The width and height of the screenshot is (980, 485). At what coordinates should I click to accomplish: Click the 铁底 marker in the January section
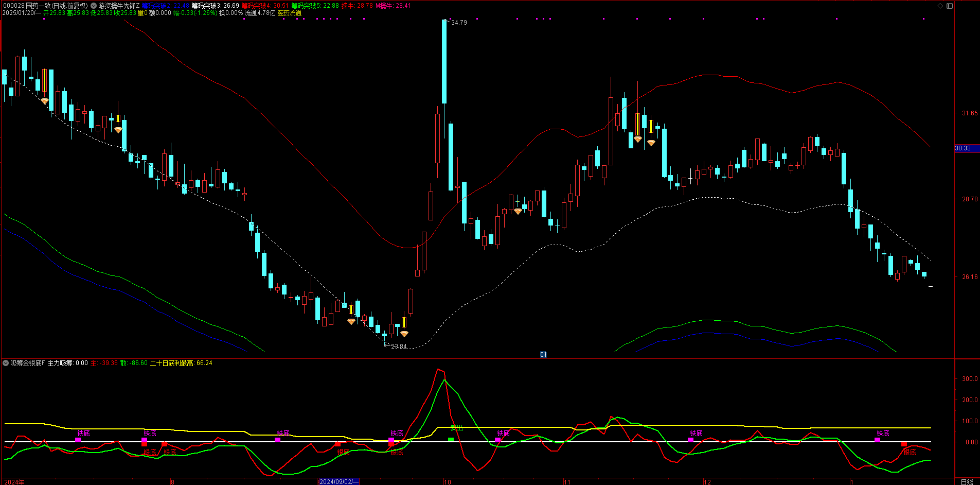(883, 433)
